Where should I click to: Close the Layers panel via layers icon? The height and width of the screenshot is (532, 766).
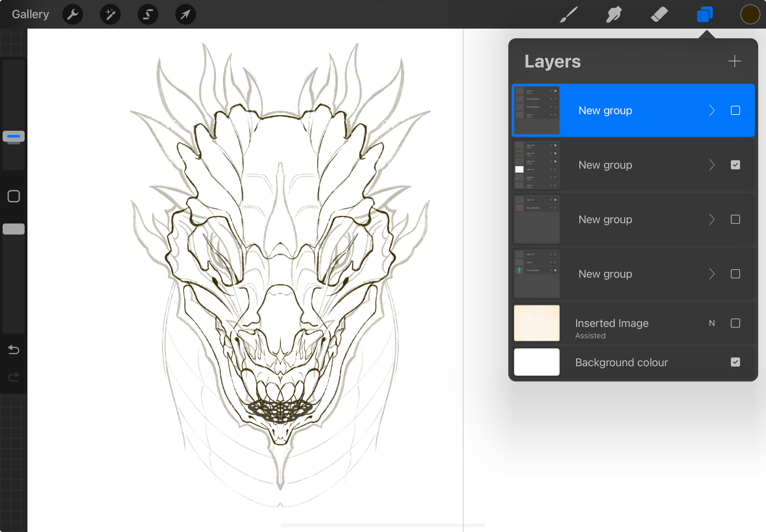pos(705,15)
